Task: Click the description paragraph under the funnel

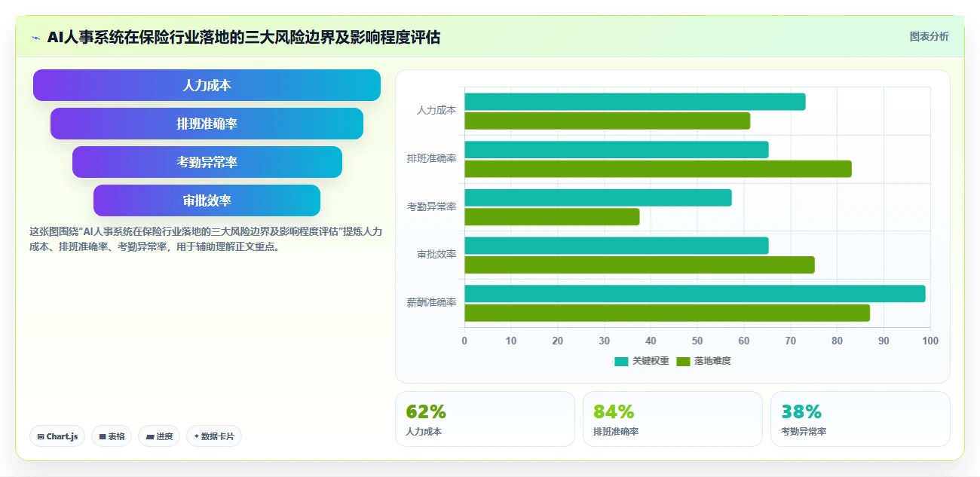Action: tap(206, 239)
